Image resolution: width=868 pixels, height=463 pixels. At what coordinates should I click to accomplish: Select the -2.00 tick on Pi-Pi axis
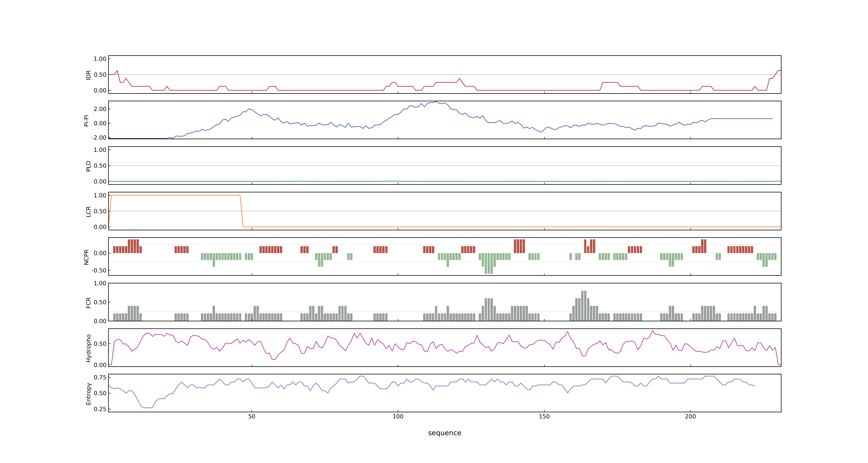point(99,138)
